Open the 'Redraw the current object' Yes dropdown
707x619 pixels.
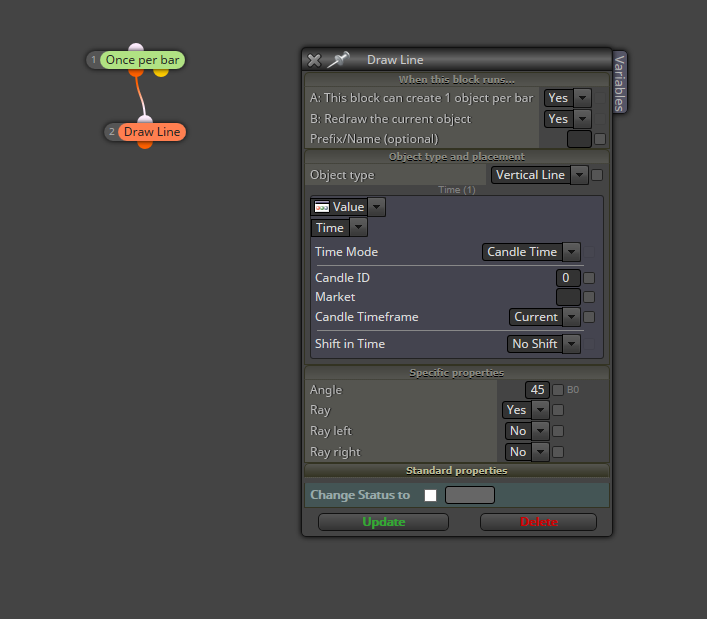click(567, 119)
